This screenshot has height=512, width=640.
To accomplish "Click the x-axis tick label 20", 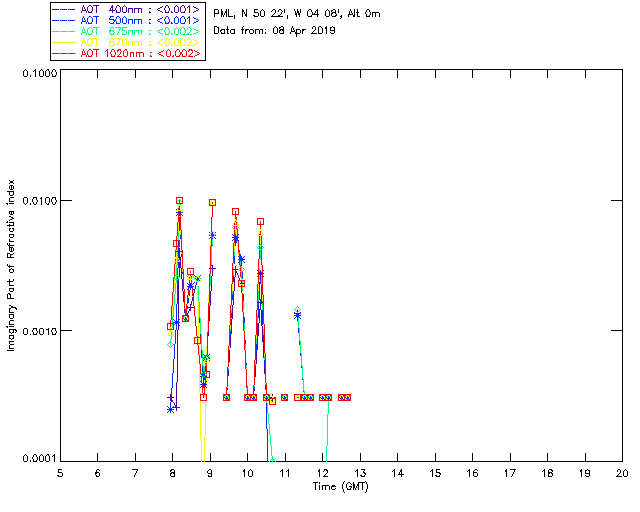I will 622,472.
